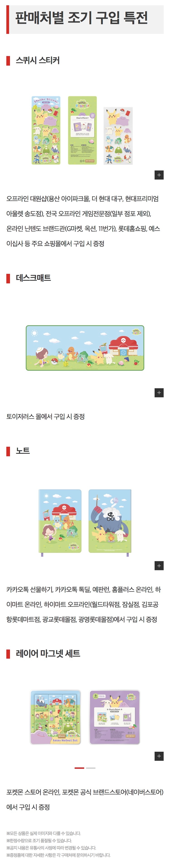This screenshot has height=868, width=170.
Task: View the notebook back cover with campfire
Action: click(x=110, y=521)
